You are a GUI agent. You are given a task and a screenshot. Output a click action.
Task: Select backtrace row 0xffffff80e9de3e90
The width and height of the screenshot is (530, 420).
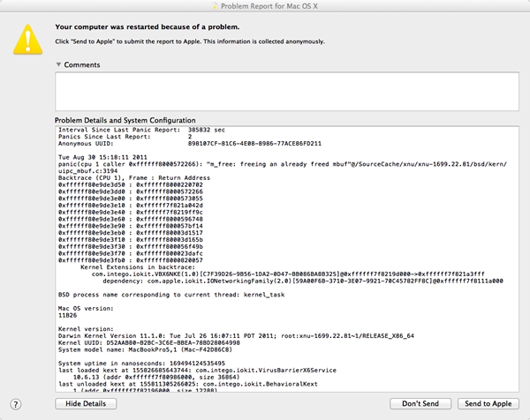point(131,226)
